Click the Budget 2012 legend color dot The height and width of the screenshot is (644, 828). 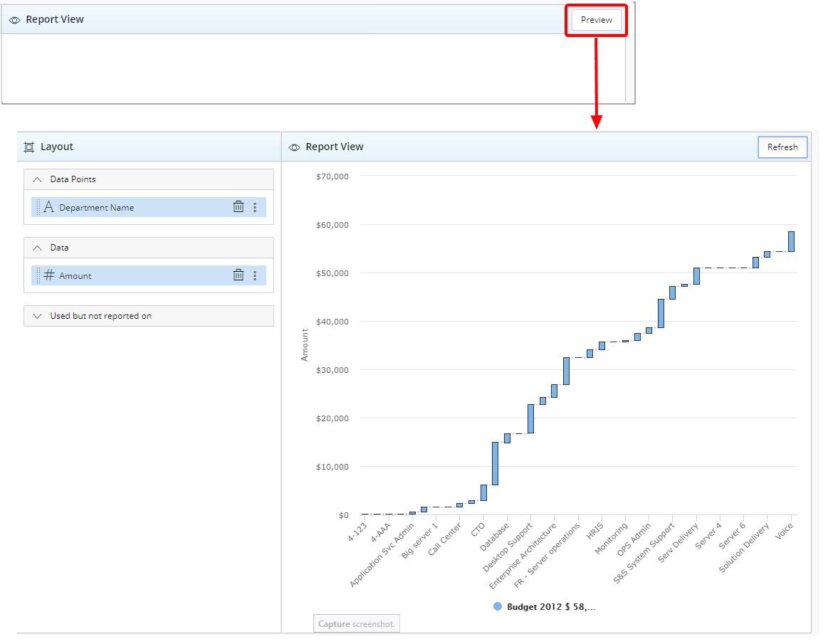pyautogui.click(x=498, y=606)
